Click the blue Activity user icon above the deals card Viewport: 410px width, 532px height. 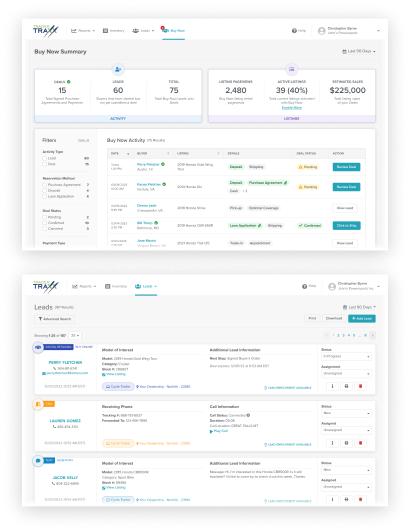pos(118,69)
